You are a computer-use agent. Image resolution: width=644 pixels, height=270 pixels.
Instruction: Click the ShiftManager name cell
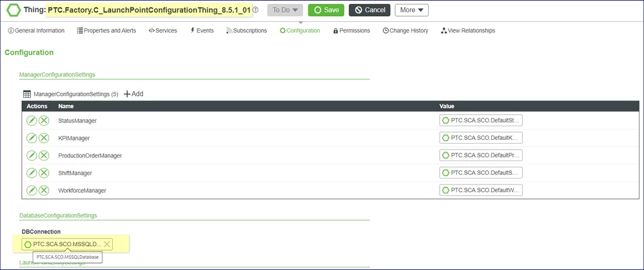[x=75, y=173]
